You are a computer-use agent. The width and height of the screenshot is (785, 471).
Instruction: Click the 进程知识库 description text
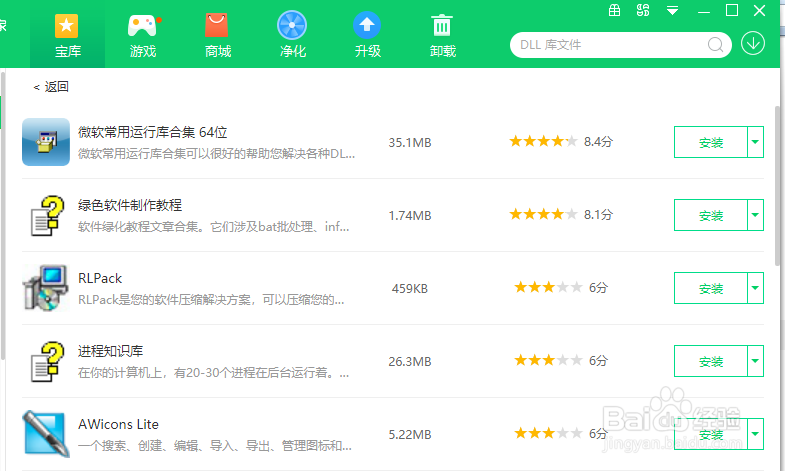(213, 373)
